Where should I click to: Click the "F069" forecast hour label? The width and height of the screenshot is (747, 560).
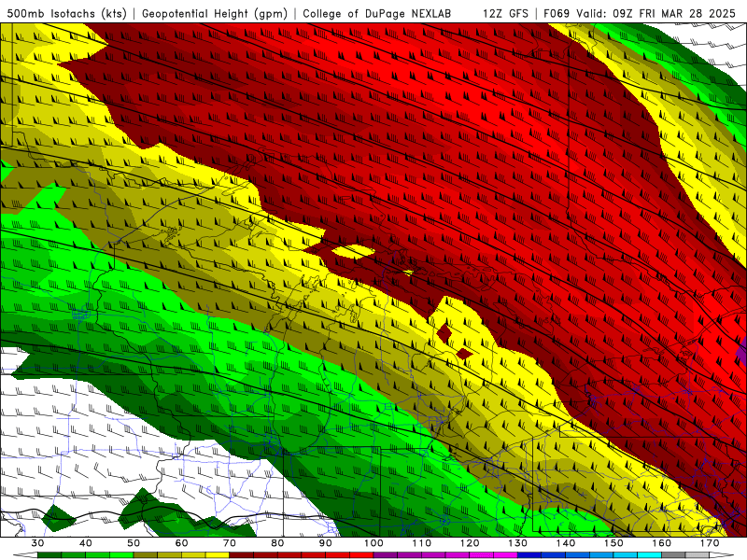pos(557,13)
